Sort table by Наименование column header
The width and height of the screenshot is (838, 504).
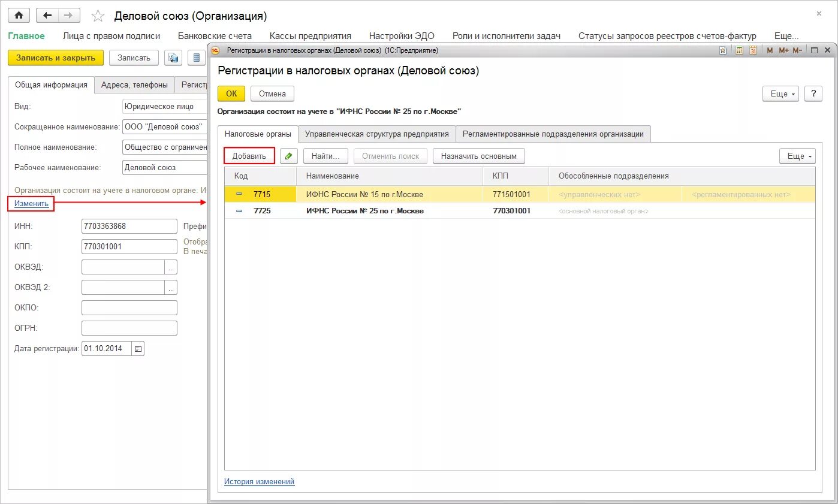coord(390,176)
